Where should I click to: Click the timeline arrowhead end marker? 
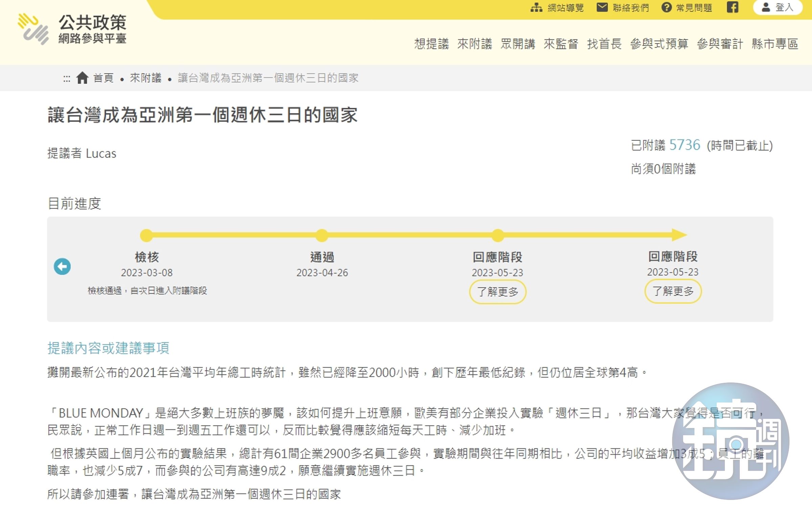click(679, 235)
